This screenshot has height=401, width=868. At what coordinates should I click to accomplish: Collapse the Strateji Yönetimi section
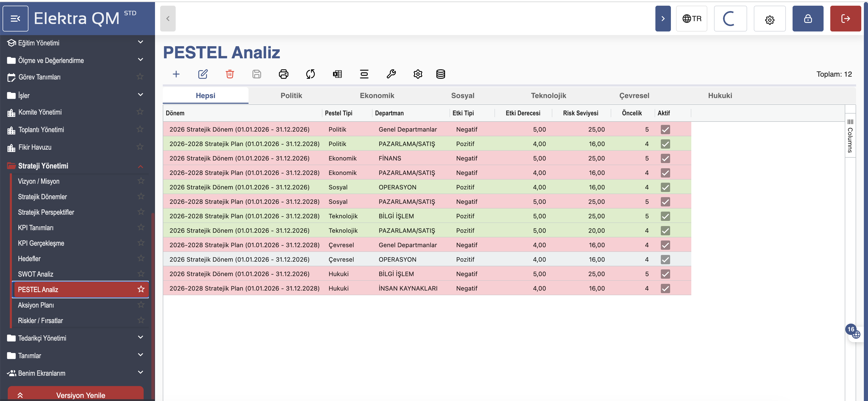click(x=141, y=166)
